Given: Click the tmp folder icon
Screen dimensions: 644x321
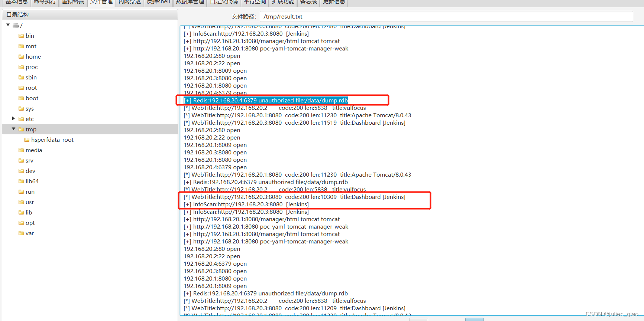Looking at the screenshot, I should coord(21,130).
